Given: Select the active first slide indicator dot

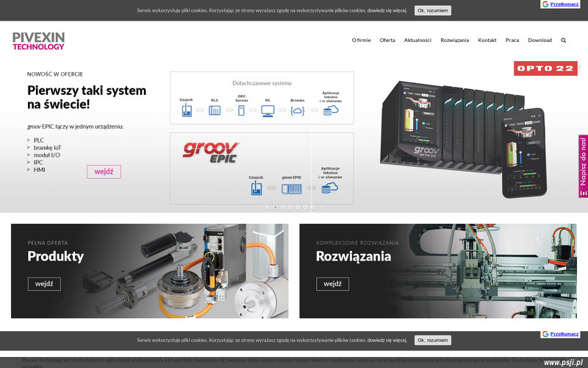Looking at the screenshot, I should pyautogui.click(x=276, y=208).
